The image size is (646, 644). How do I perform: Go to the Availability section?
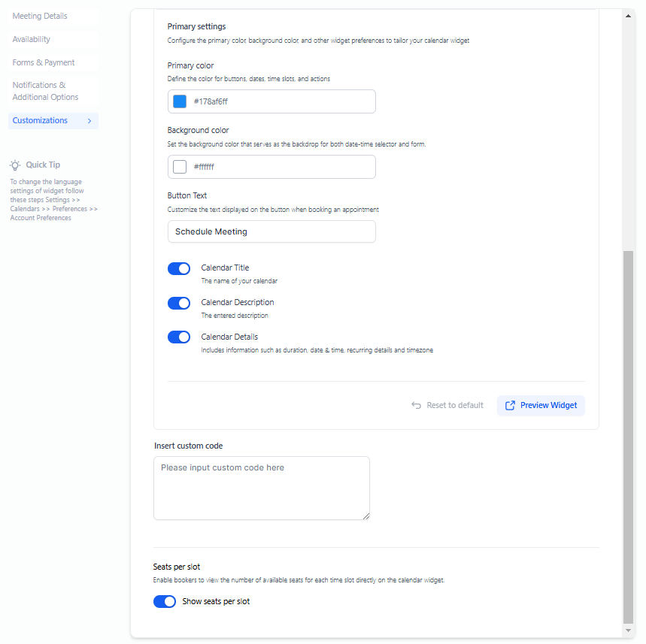coord(32,39)
